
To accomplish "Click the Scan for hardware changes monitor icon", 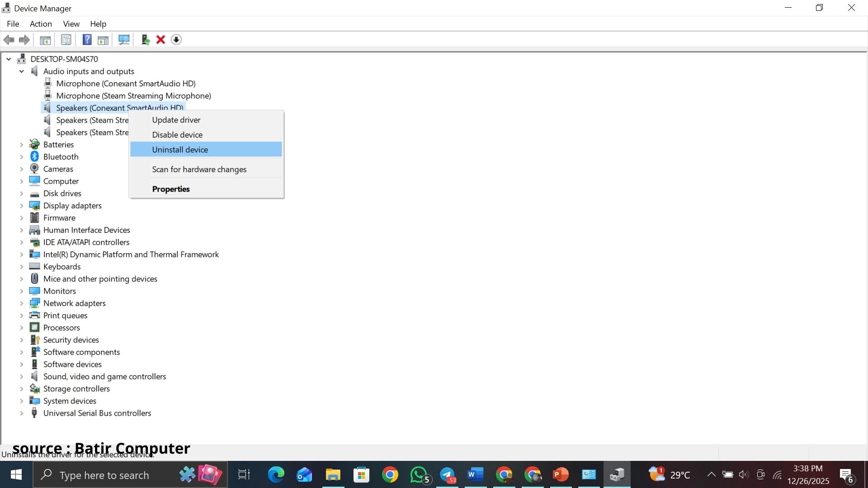I will pos(124,40).
